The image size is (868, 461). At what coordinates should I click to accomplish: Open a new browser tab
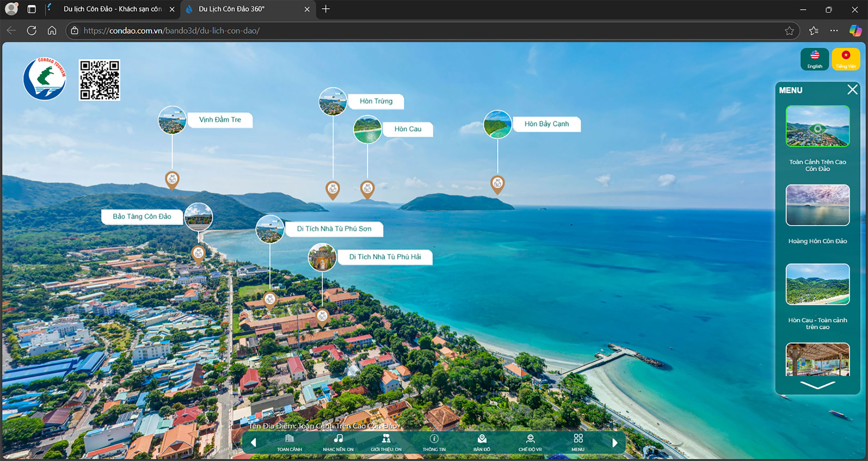tap(326, 9)
